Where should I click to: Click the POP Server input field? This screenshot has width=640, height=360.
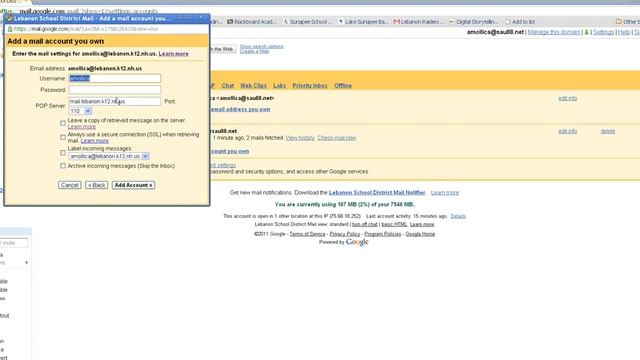tap(114, 101)
